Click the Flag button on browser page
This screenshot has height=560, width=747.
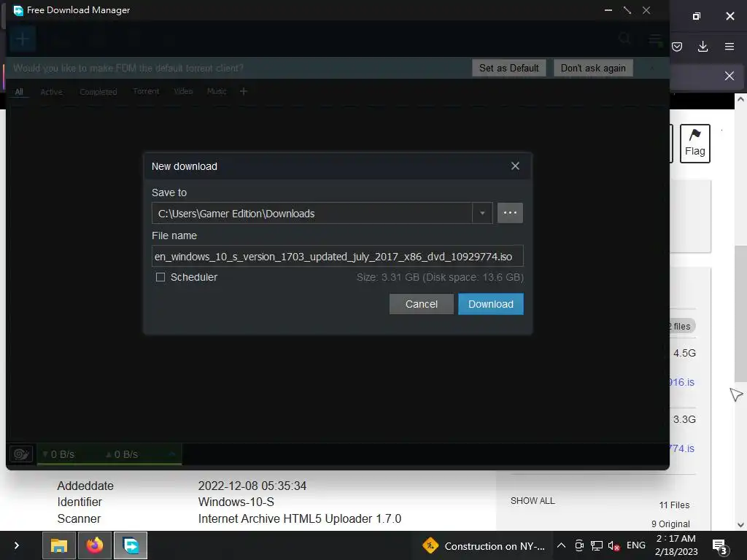click(x=694, y=144)
